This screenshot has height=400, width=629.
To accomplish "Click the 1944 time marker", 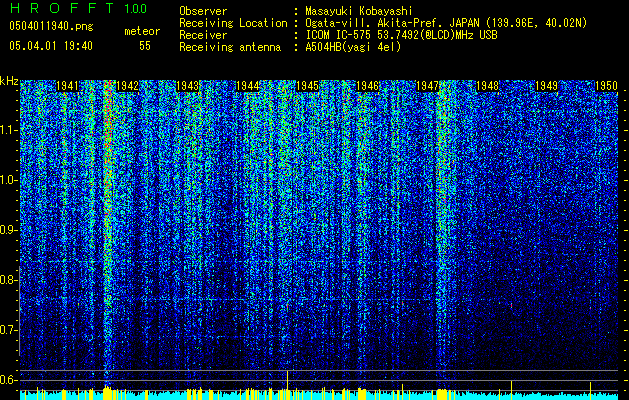I will point(248,86).
